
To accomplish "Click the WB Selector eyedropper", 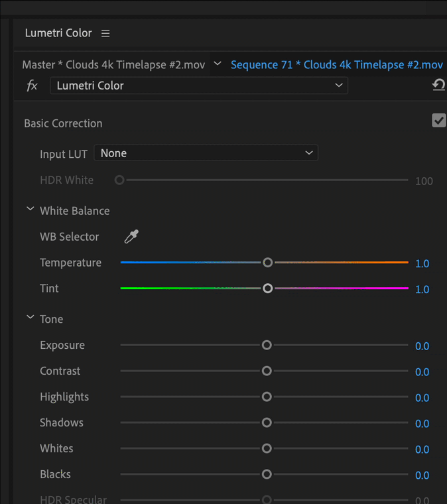I will click(131, 237).
